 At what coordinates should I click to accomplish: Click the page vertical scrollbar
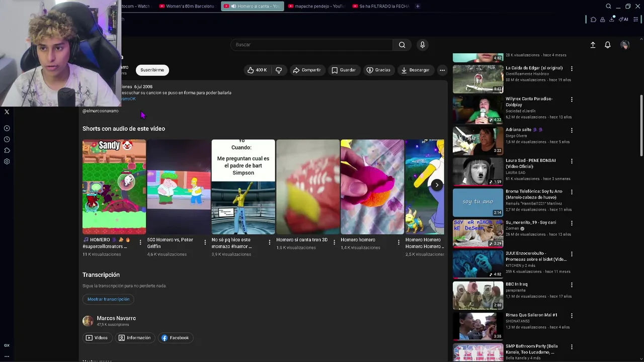[641, 126]
